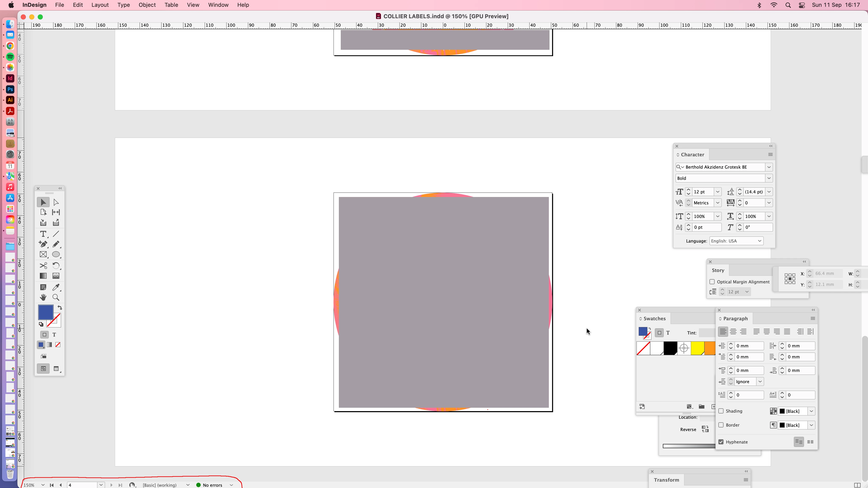Open the No errors preflight status

[x=212, y=485]
